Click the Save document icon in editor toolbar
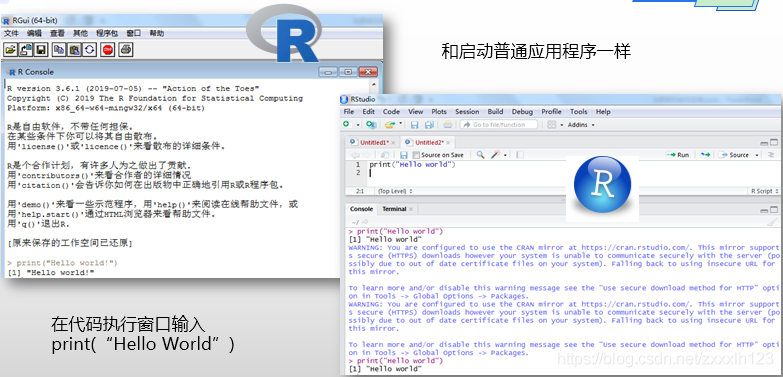Image resolution: width=783 pixels, height=377 pixels. (404, 155)
